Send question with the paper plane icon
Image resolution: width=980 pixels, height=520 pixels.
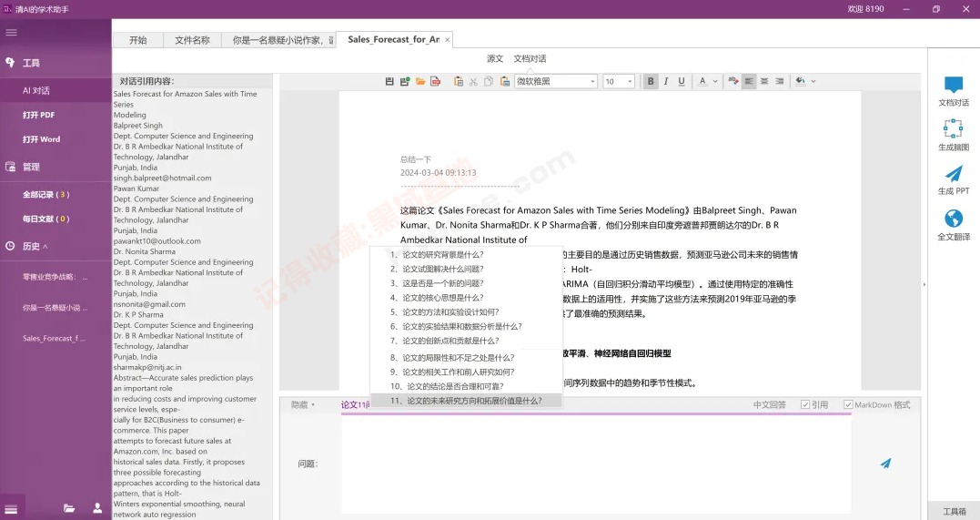point(885,463)
